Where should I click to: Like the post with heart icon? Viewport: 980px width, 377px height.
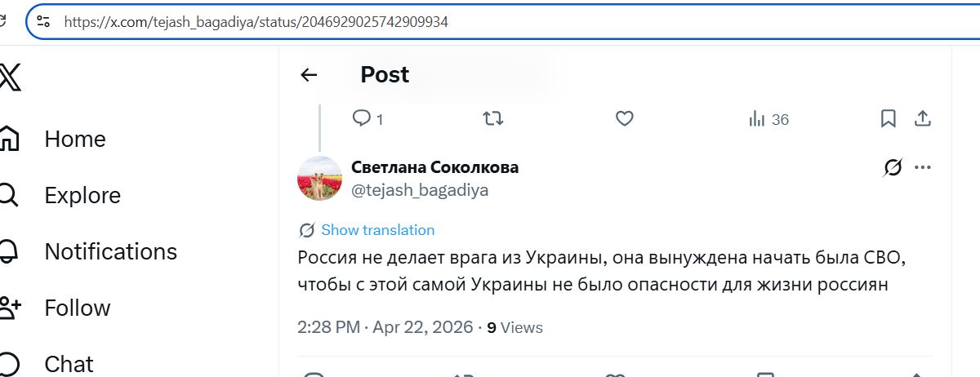tap(625, 119)
